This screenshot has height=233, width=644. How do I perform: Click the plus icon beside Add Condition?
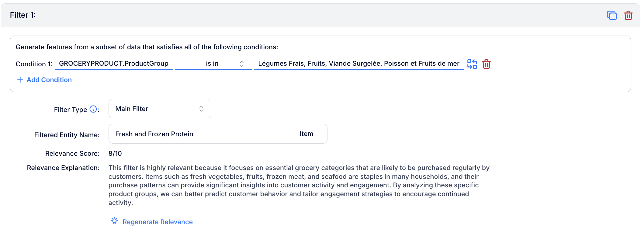click(20, 80)
